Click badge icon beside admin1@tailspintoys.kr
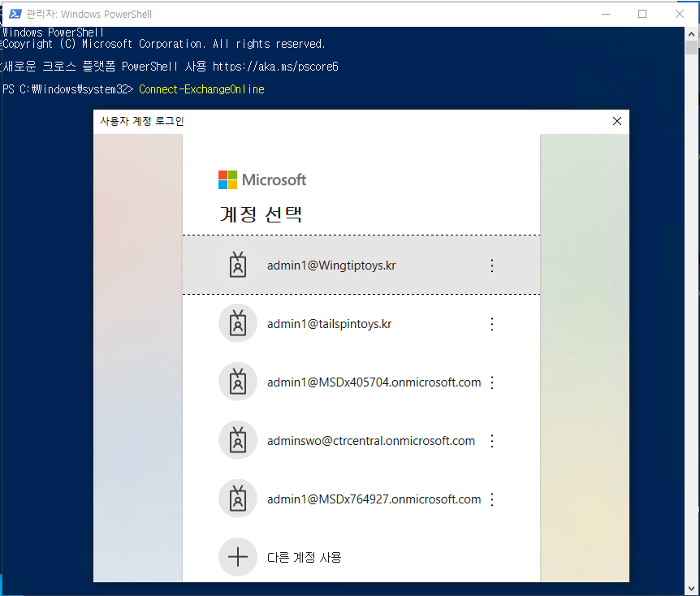Viewport: 700px width, 596px height. click(237, 323)
